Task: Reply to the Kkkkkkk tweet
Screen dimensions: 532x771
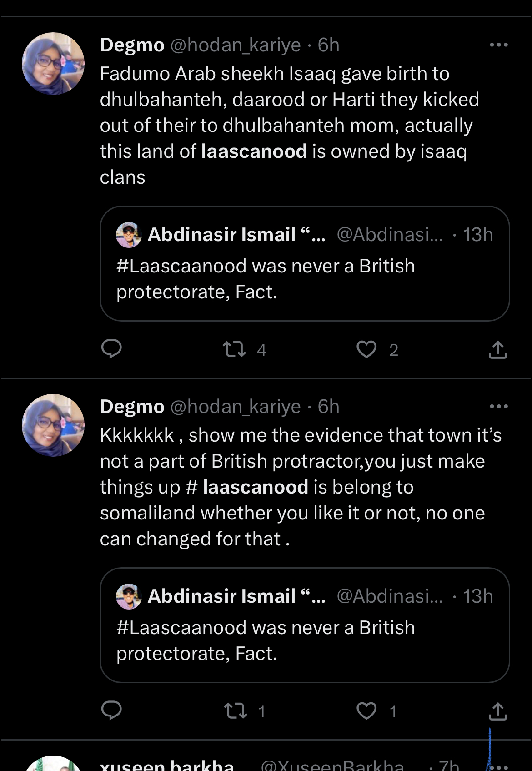Action: [x=111, y=711]
